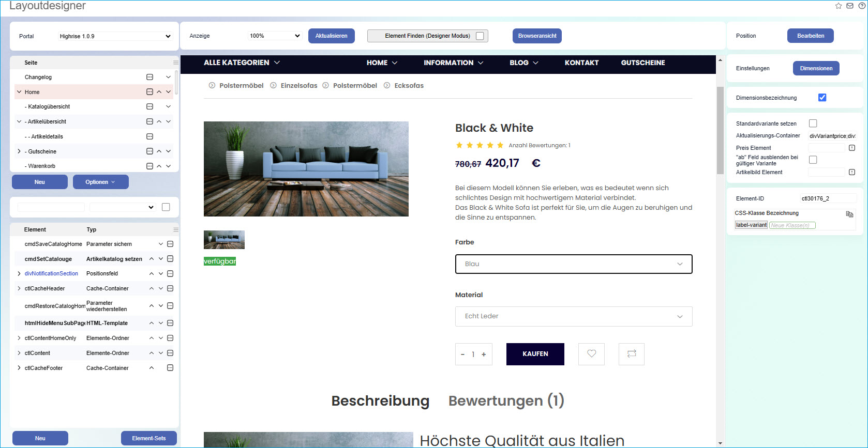Click the Ecksofas breadcrumb link
Viewport: 868px width, 448px height.
click(x=409, y=86)
